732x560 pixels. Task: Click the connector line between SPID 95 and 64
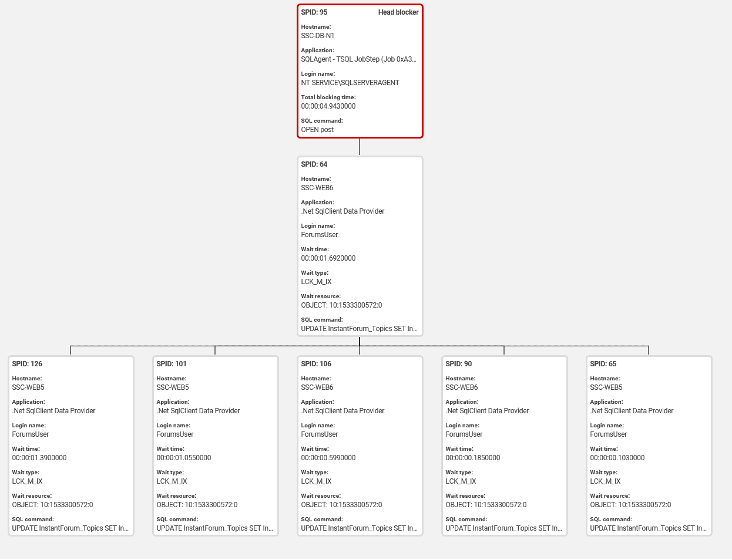(360, 147)
